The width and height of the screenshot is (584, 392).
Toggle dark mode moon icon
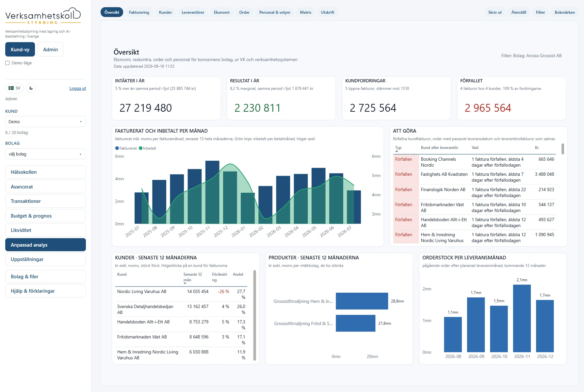point(31,88)
